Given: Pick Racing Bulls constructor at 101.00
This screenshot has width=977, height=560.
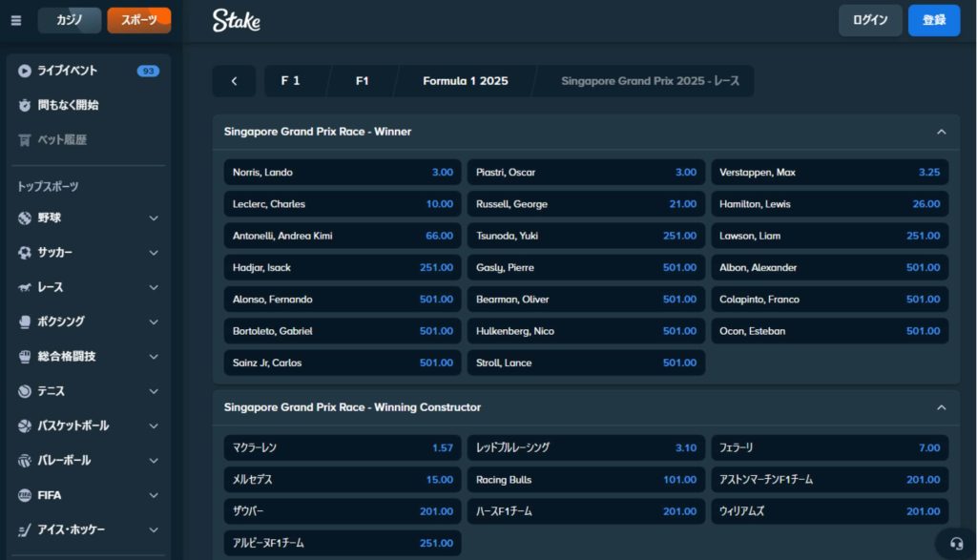Looking at the screenshot, I should pos(587,480).
